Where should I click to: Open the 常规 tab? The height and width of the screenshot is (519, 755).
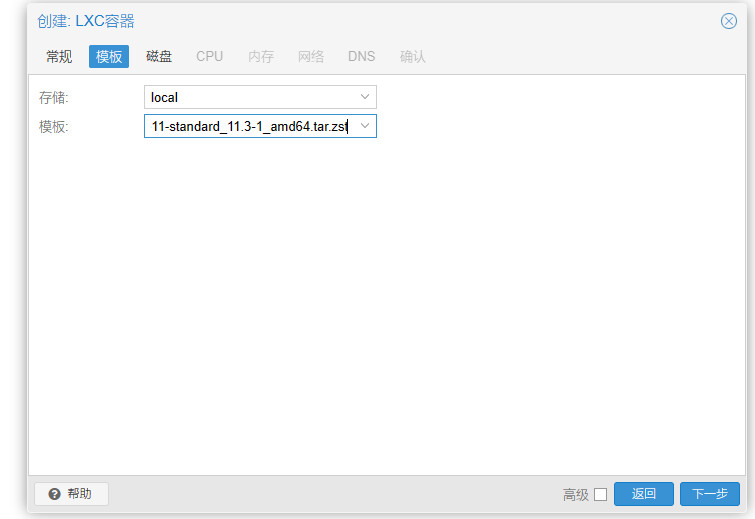59,56
